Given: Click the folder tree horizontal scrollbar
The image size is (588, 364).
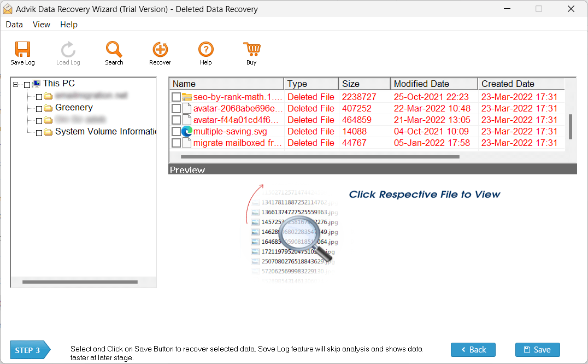Looking at the screenshot, I should pos(80,282).
